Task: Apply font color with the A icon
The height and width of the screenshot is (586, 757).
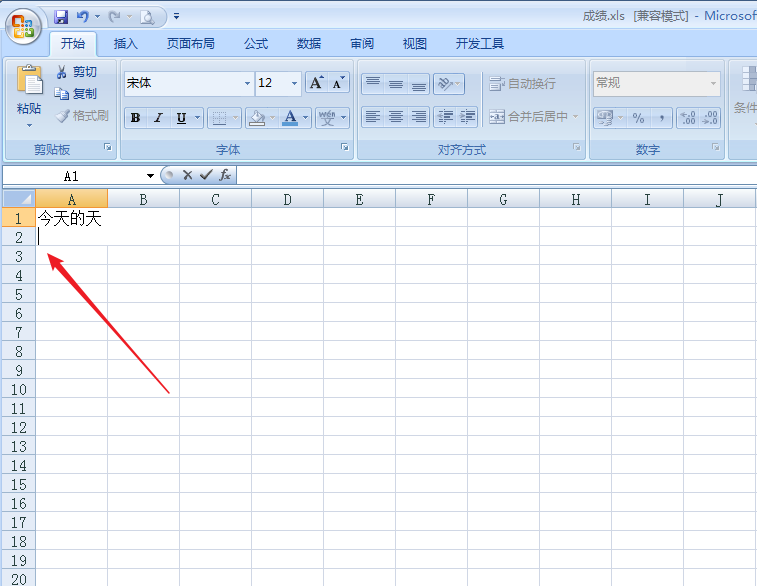Action: pyautogui.click(x=290, y=118)
